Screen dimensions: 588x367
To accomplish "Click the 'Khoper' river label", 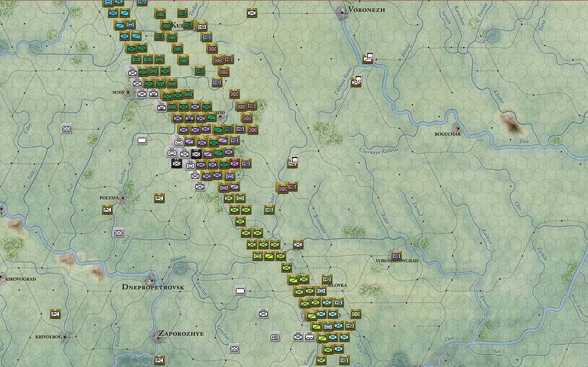I will click(x=498, y=97).
